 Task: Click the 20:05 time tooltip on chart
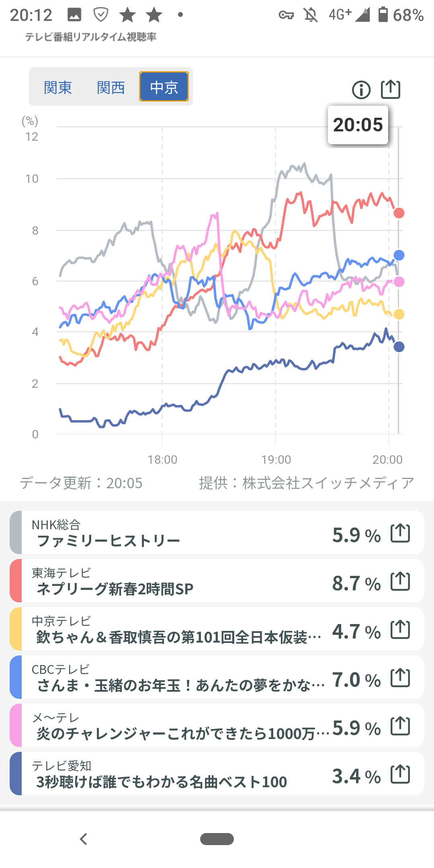pos(358,125)
